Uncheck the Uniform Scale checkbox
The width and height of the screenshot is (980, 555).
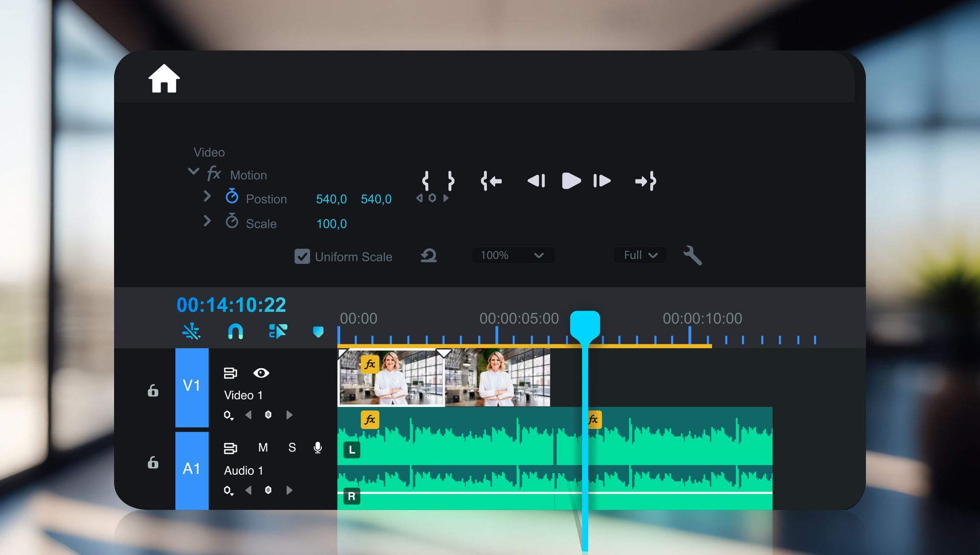tap(302, 257)
